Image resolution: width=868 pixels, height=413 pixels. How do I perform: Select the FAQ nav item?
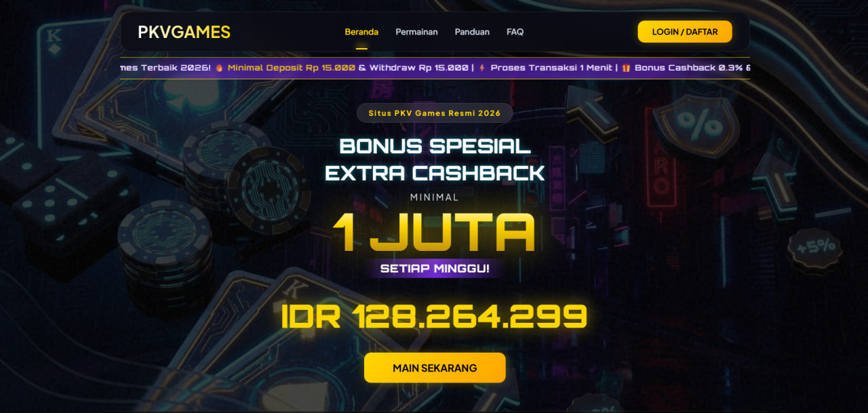pyautogui.click(x=515, y=32)
